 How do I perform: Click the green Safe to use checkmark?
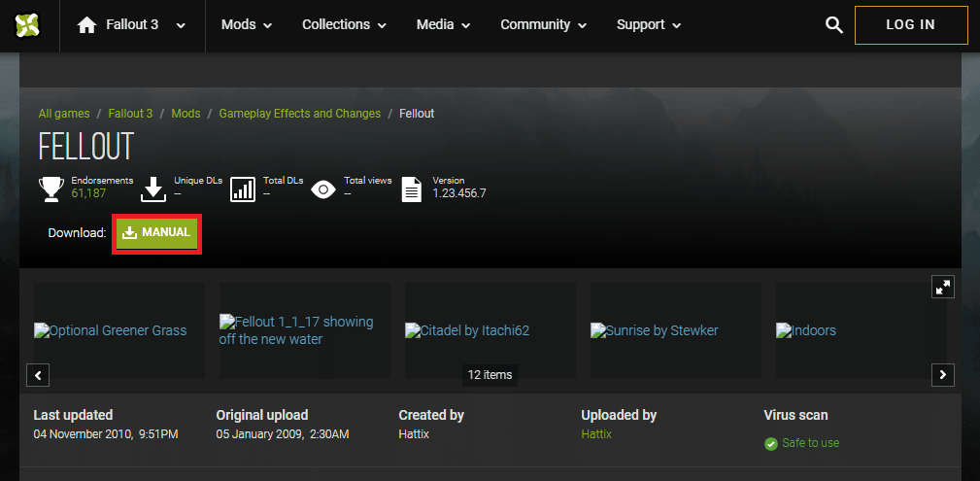(770, 443)
